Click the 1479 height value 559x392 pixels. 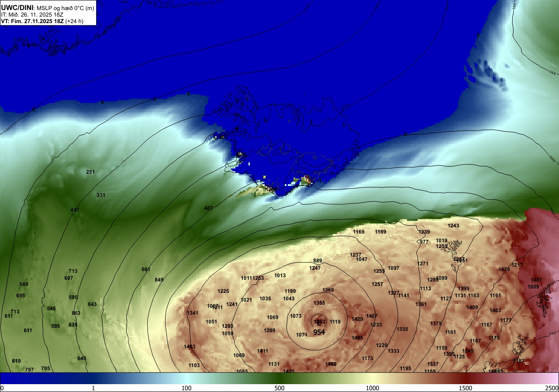pos(504,269)
